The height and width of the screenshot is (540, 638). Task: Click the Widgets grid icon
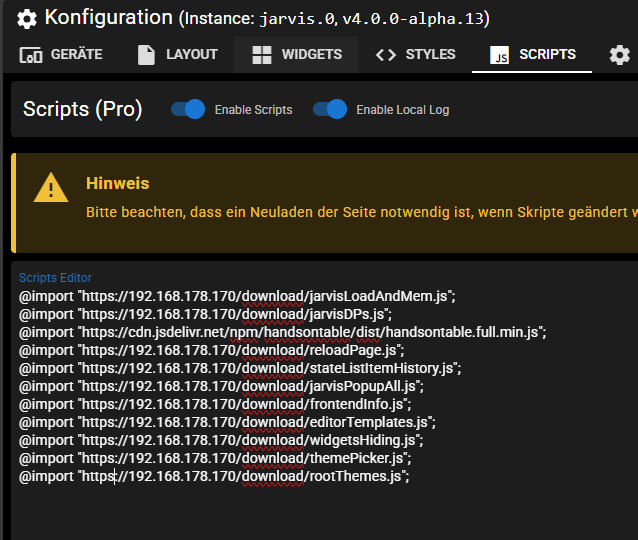pyautogui.click(x=262, y=55)
